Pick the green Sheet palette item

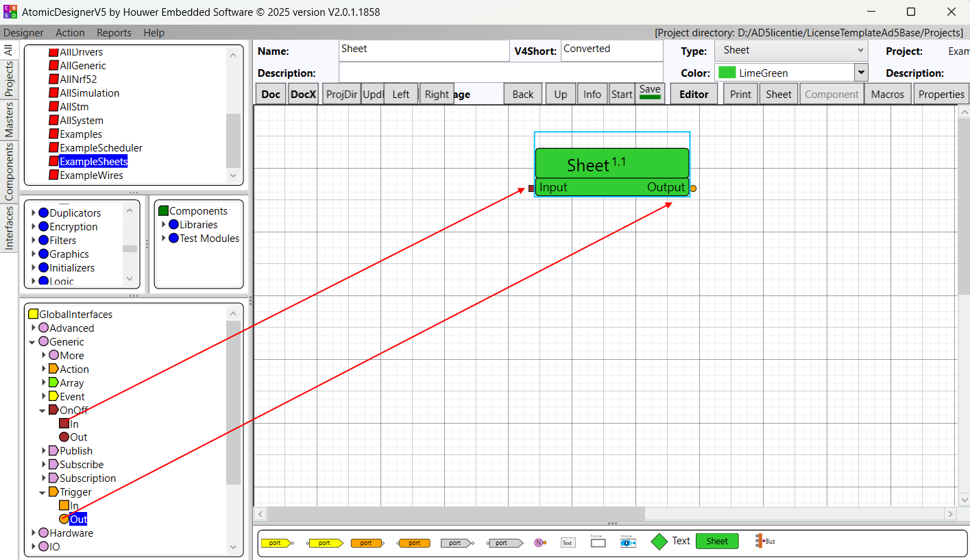[717, 541]
